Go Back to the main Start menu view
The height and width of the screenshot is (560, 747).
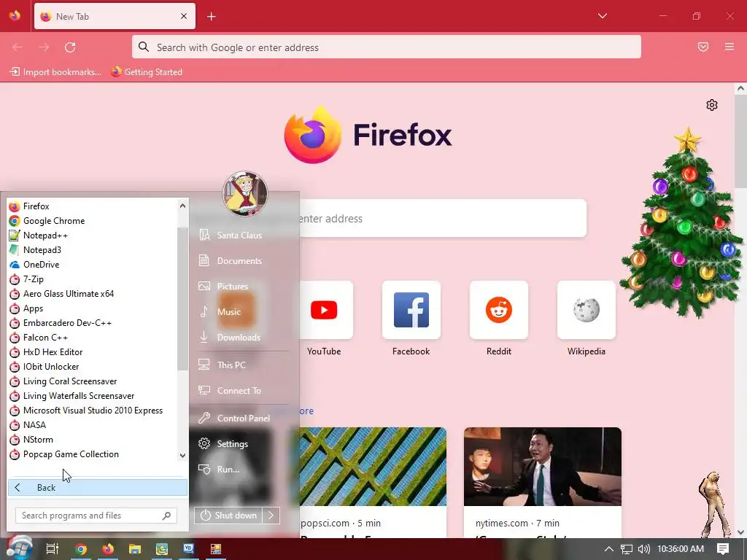[x=98, y=488]
